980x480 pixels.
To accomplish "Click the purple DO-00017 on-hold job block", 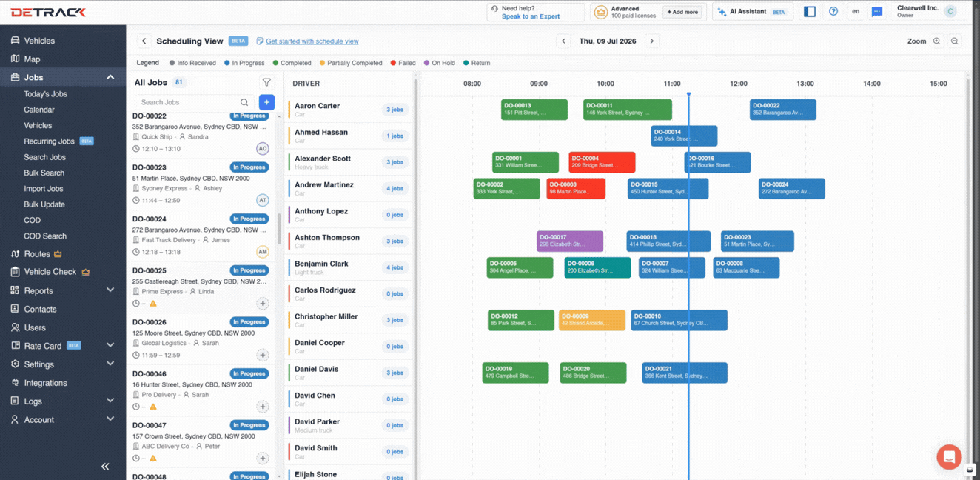I will click(570, 241).
